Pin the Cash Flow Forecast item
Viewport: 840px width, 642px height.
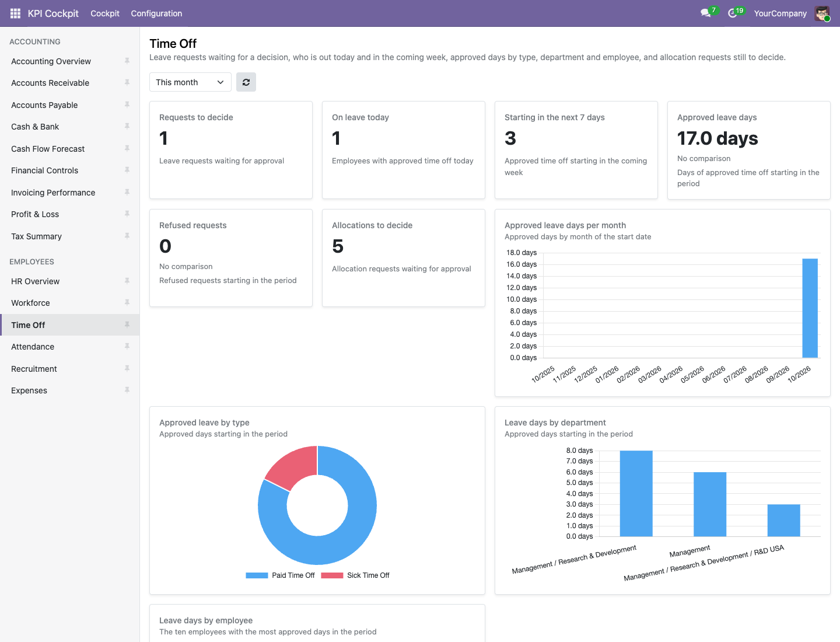(127, 148)
